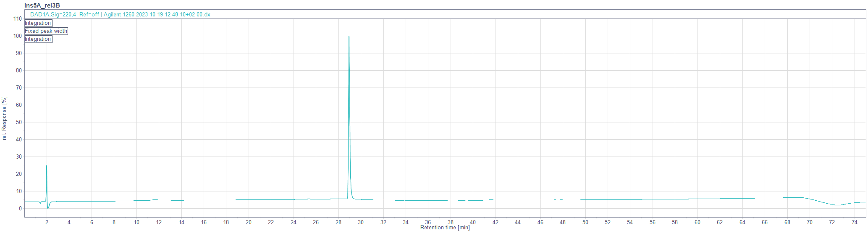Click the tall peak apex near 29 min
Screen dimensions: 868x231
tap(349, 37)
